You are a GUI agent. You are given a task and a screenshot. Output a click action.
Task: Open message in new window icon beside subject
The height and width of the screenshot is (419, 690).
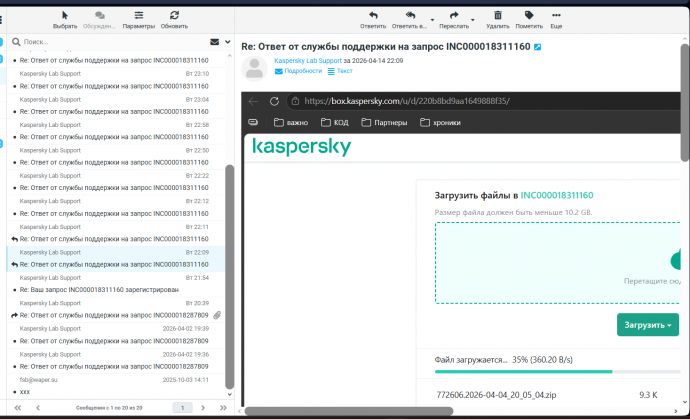click(x=538, y=47)
